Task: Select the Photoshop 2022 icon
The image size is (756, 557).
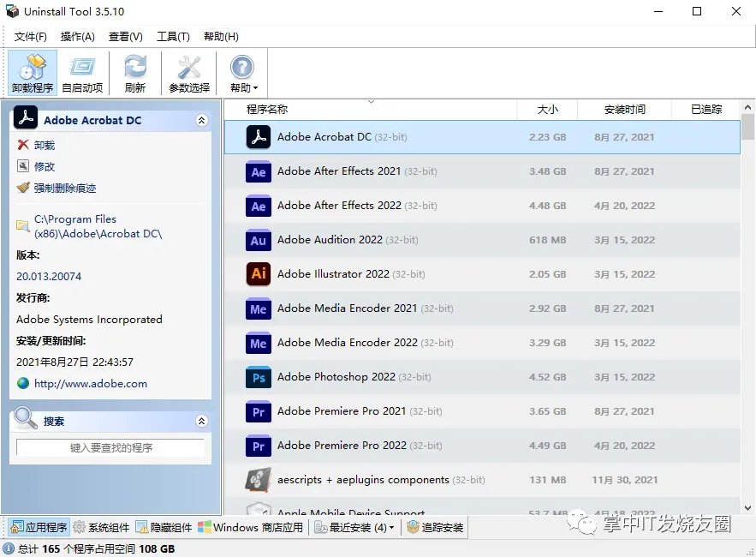Action: 259,377
